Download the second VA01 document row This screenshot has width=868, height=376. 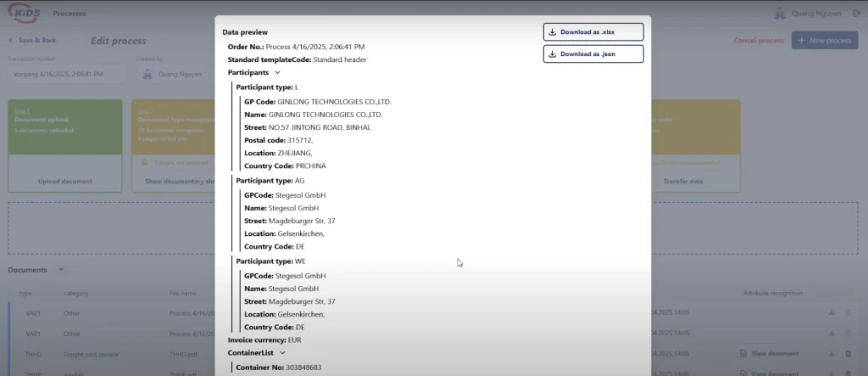click(832, 334)
